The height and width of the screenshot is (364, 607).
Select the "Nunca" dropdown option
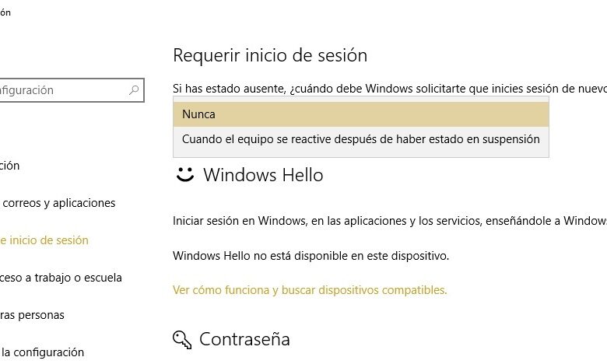point(361,114)
